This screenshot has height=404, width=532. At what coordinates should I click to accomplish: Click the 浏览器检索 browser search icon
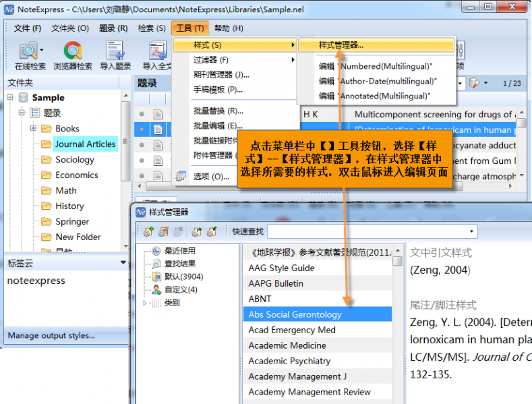click(x=73, y=51)
